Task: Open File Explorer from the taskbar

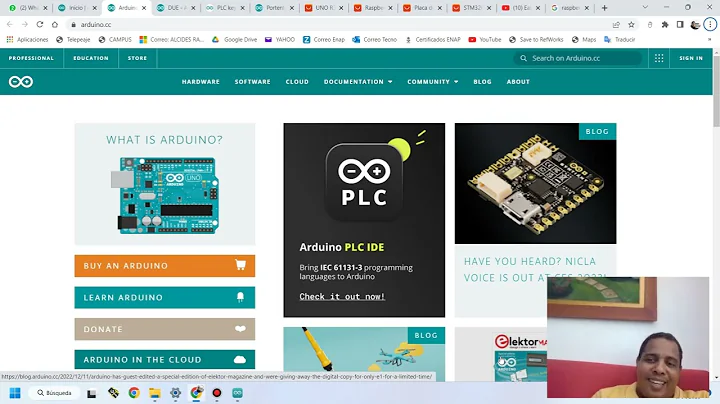Action: tap(154, 393)
